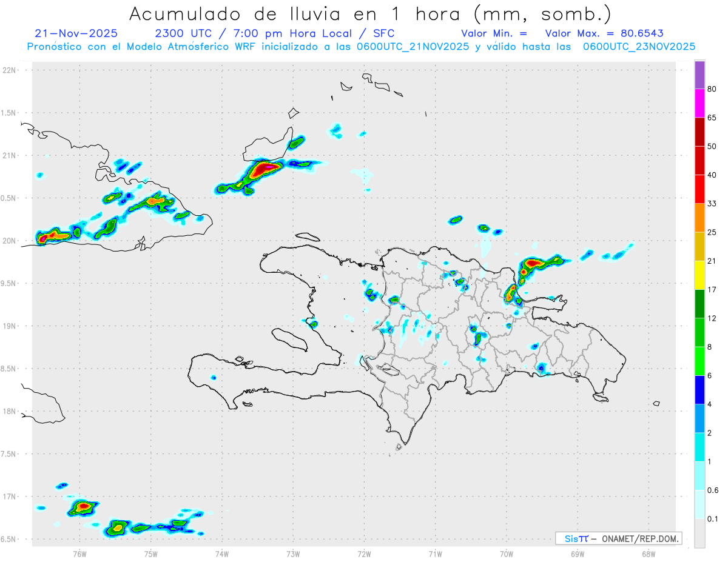Viewport: 728px width, 562px height.
Task: Click the blue legend swatch between 4 and 6
Action: point(699,390)
